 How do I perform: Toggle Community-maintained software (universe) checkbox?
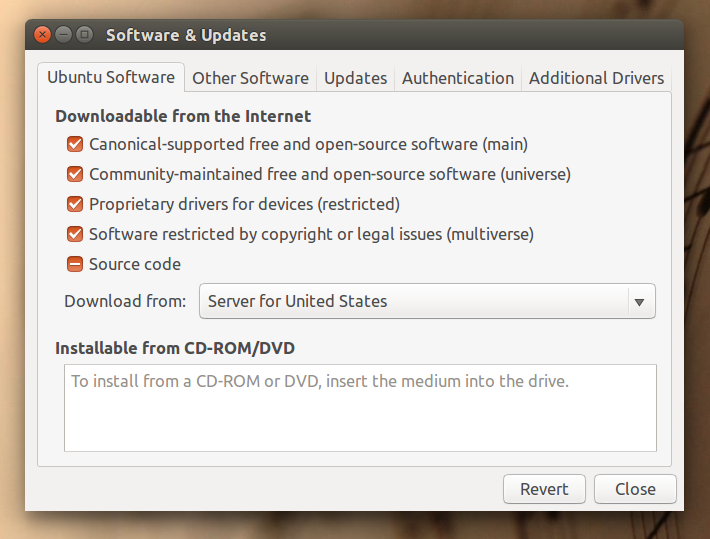click(x=75, y=174)
